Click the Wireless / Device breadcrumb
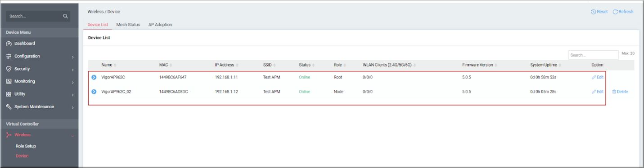The width and height of the screenshot is (644, 168). point(104,11)
